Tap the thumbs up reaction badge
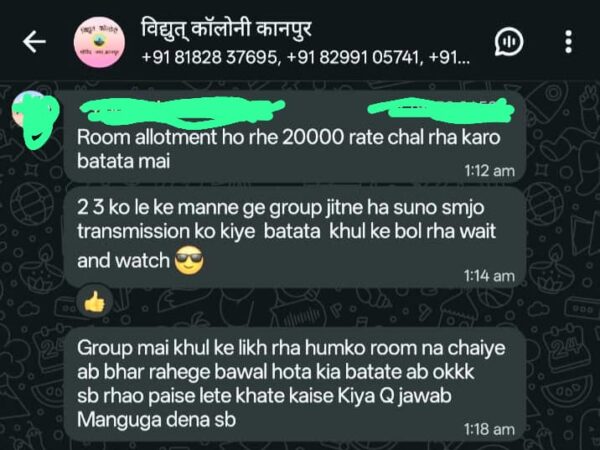The image size is (600, 450). click(x=94, y=302)
